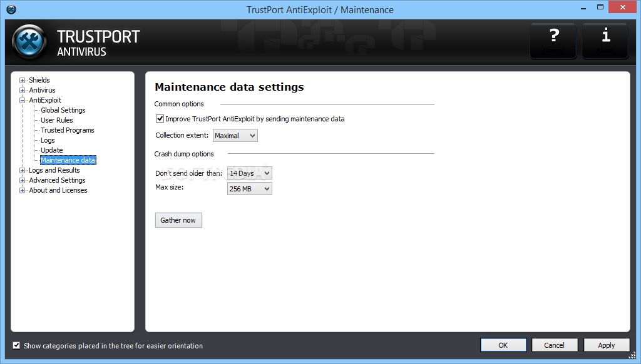Viewport: 641px width, 364px height.
Task: Maximize the TrustPort window
Action: click(x=600, y=8)
